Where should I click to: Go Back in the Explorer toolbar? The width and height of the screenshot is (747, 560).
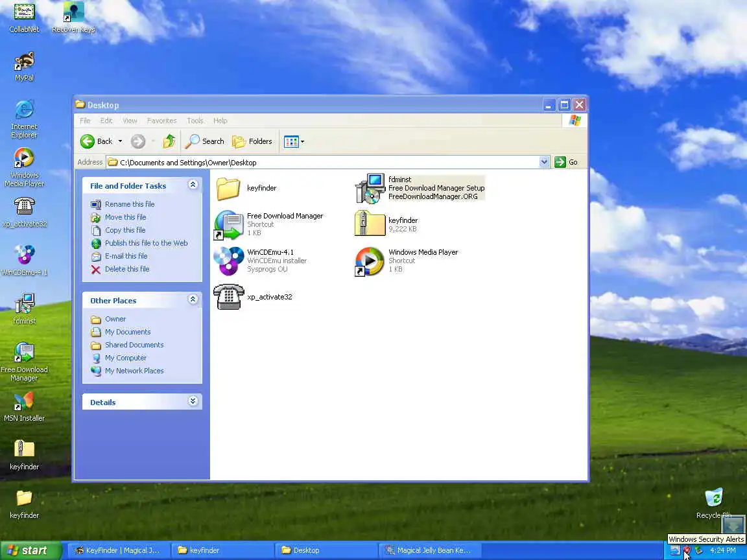pos(97,141)
